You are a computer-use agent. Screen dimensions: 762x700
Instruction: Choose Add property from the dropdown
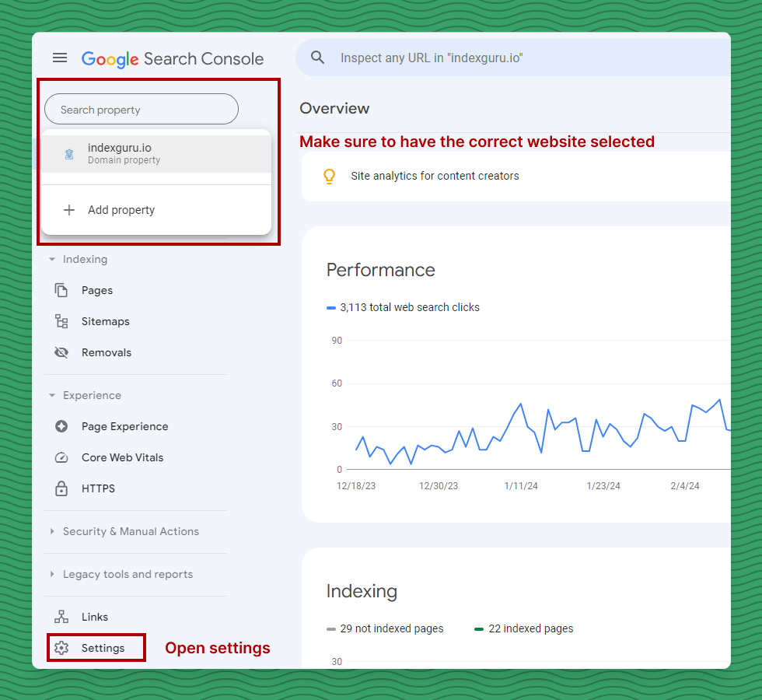(x=121, y=210)
